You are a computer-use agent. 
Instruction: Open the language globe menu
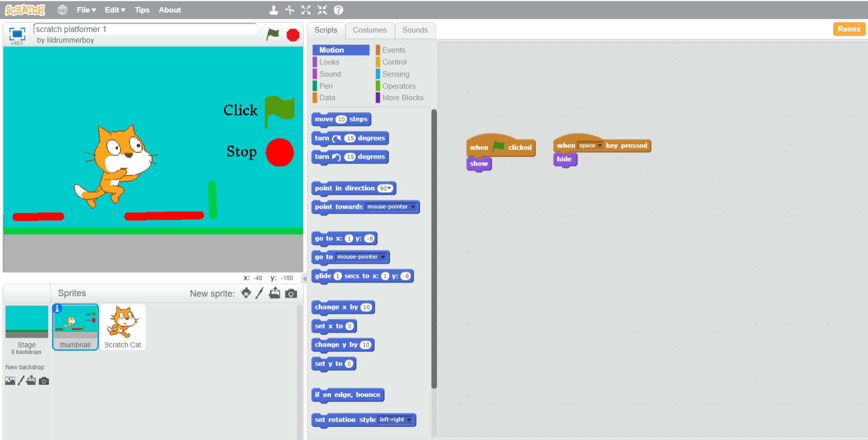62,10
